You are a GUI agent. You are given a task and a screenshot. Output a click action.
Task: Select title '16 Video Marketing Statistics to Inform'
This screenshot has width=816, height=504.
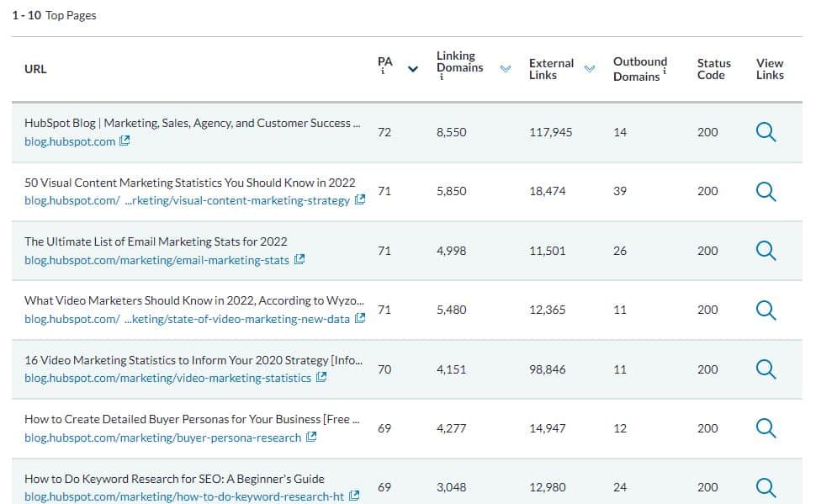193,360
